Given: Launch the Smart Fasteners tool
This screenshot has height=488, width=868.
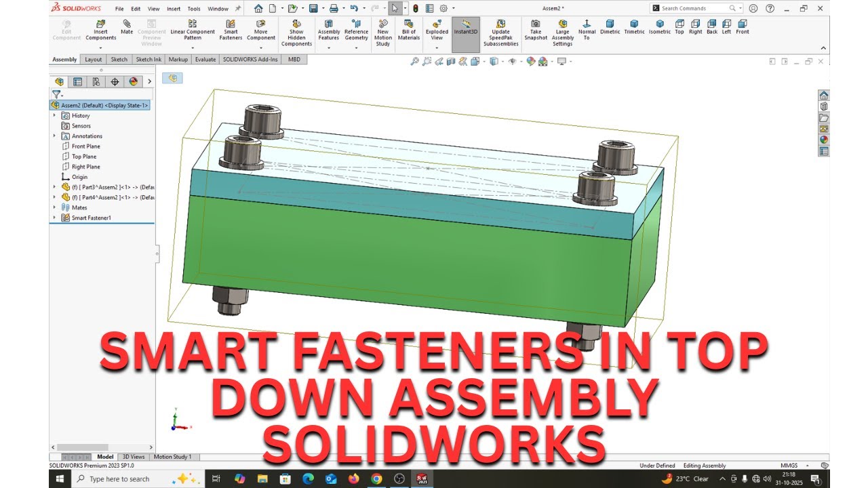Looking at the screenshot, I should 231,30.
